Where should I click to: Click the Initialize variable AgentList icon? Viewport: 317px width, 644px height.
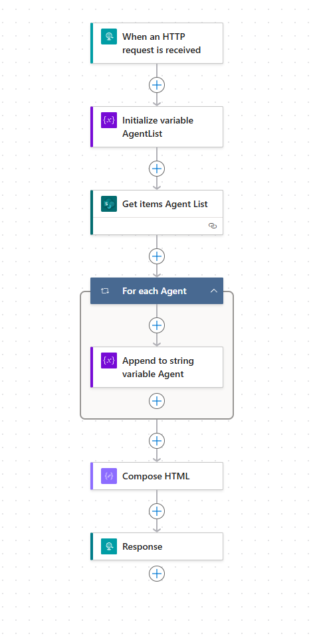(109, 120)
